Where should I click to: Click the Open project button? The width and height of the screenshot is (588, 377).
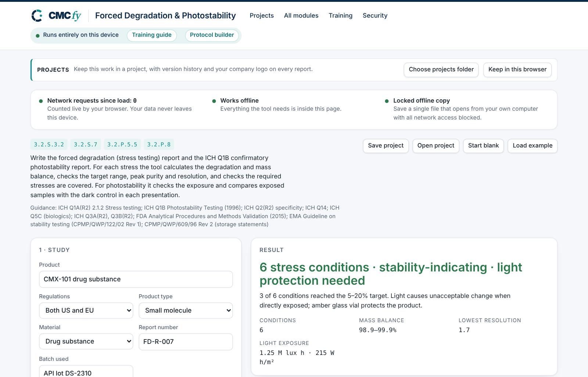click(435, 146)
